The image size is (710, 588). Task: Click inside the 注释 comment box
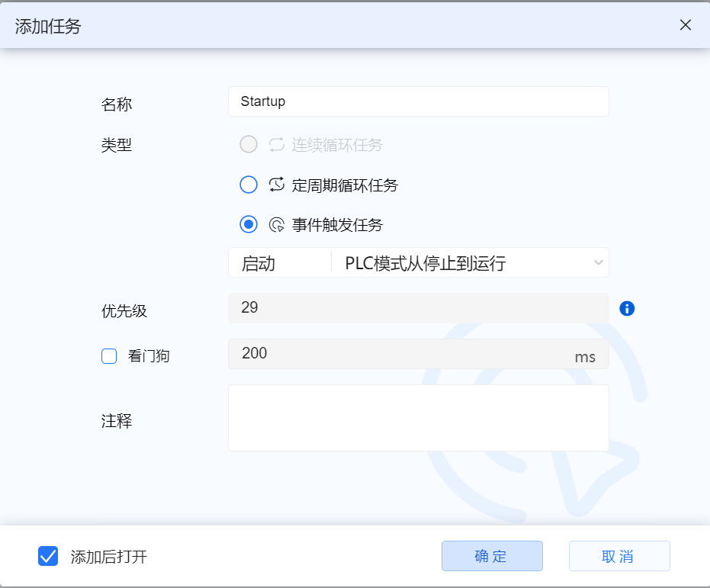[418, 416]
